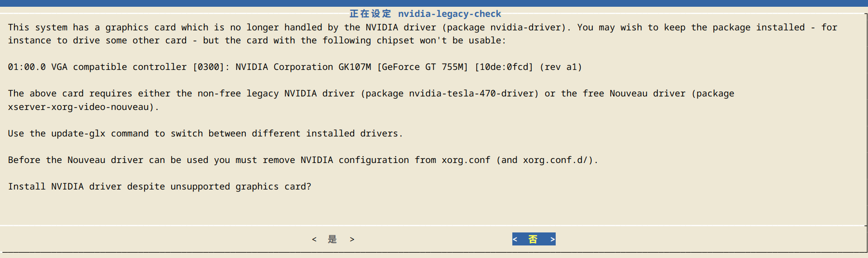
Task: Click the PCI address 01:00.0
Action: [27, 67]
